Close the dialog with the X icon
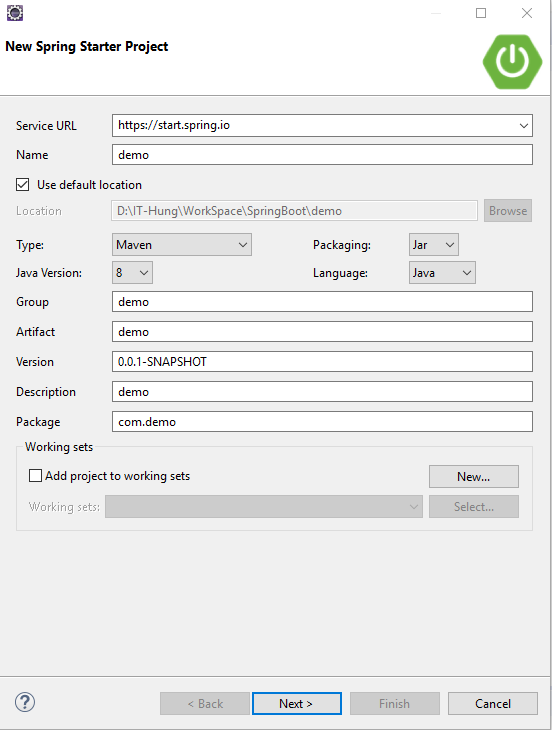The width and height of the screenshot is (552, 730). tap(527, 13)
